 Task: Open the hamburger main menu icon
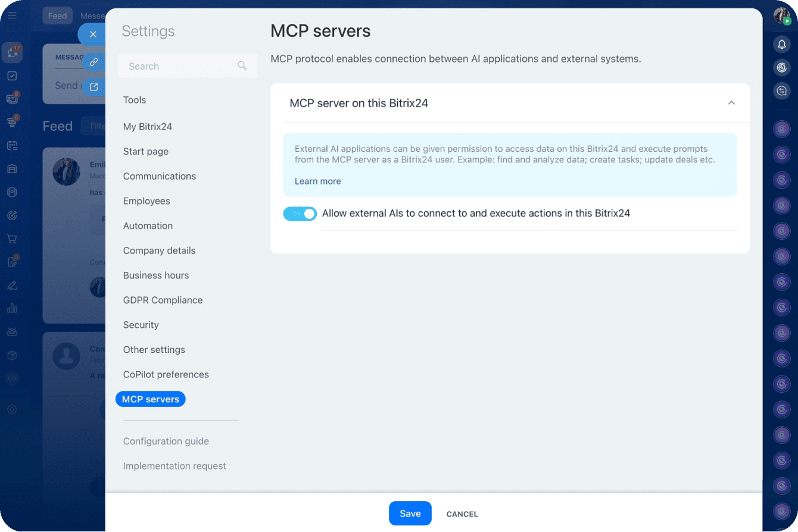[x=12, y=15]
